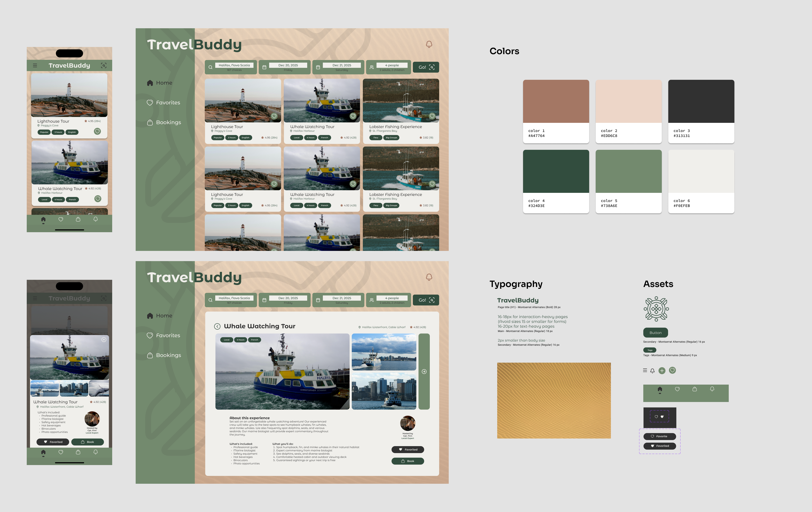Click the next-image arrow in the gallery strip

pos(424,371)
